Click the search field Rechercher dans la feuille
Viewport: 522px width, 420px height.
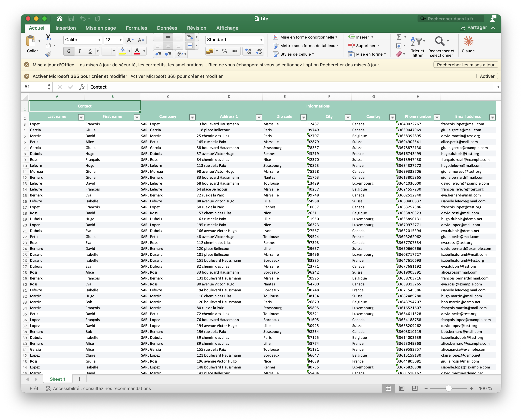point(450,19)
